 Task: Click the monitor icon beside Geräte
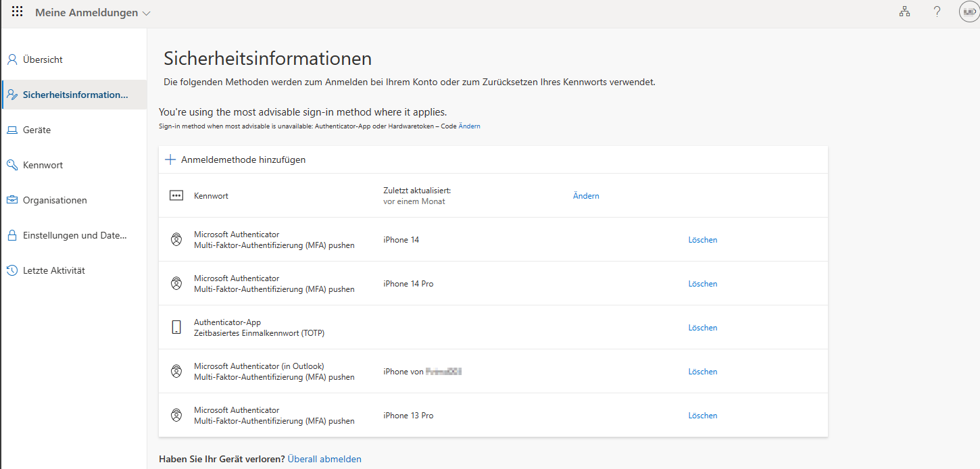[x=11, y=129]
